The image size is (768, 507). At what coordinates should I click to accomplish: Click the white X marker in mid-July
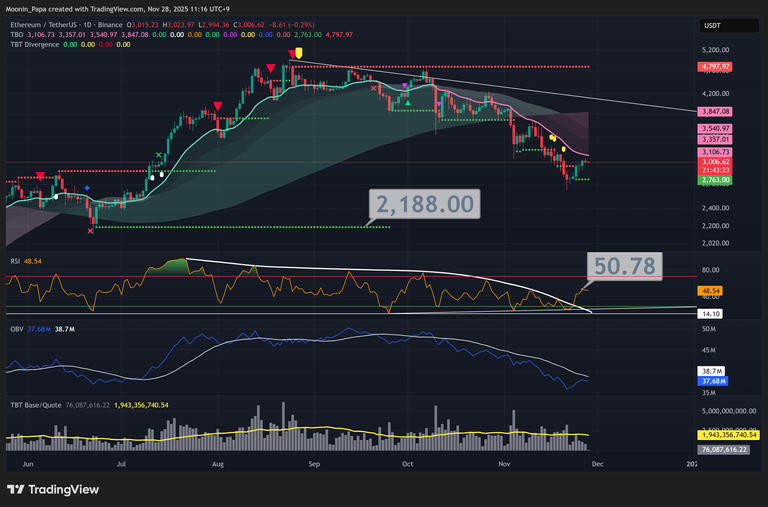pyautogui.click(x=159, y=155)
